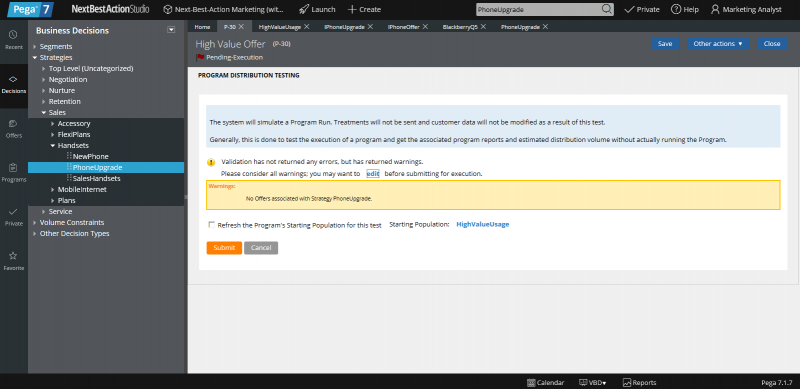800x389 pixels.
Task: Open the Other actions dropdown
Action: tap(718, 43)
